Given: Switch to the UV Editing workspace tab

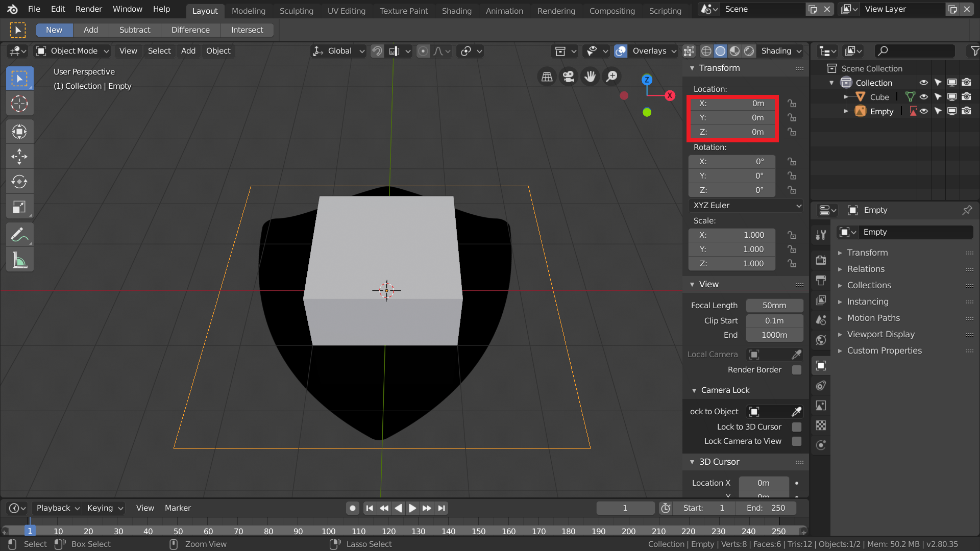Looking at the screenshot, I should click(x=347, y=11).
